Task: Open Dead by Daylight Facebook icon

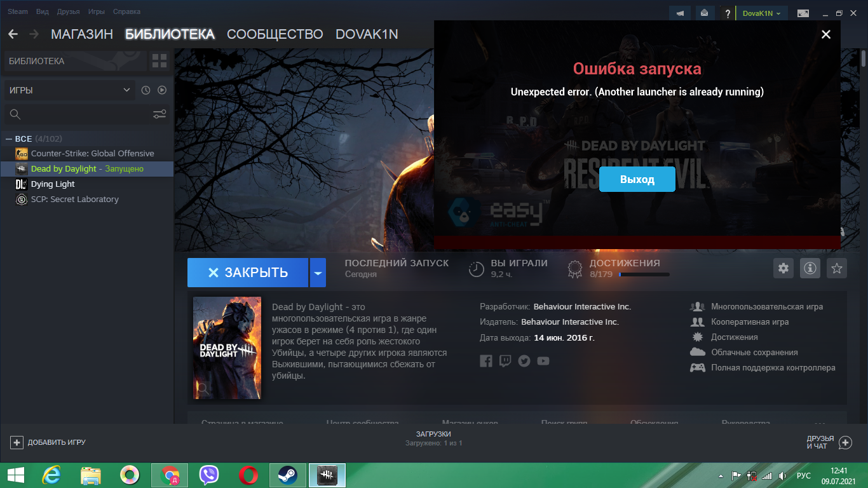Action: click(486, 361)
